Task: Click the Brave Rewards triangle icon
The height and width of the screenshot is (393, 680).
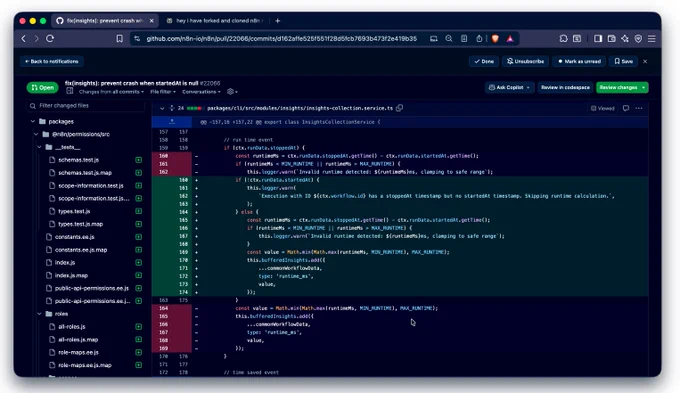Action: 510,39
